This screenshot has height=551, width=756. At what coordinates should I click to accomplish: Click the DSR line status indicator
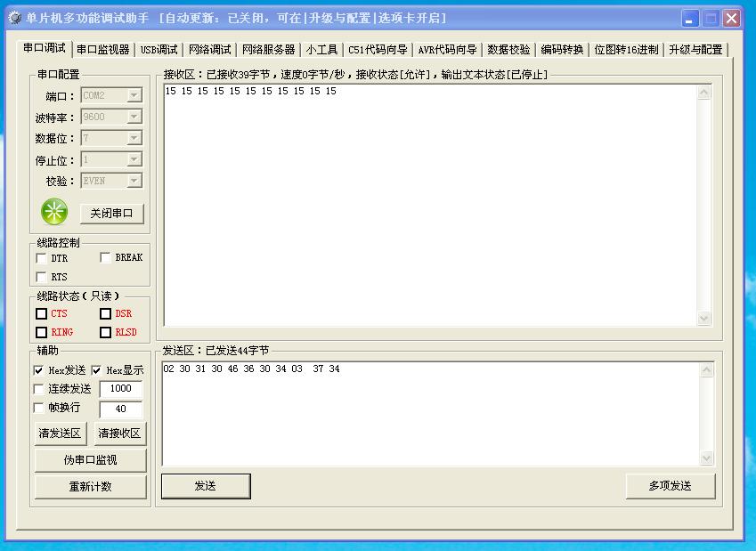106,313
